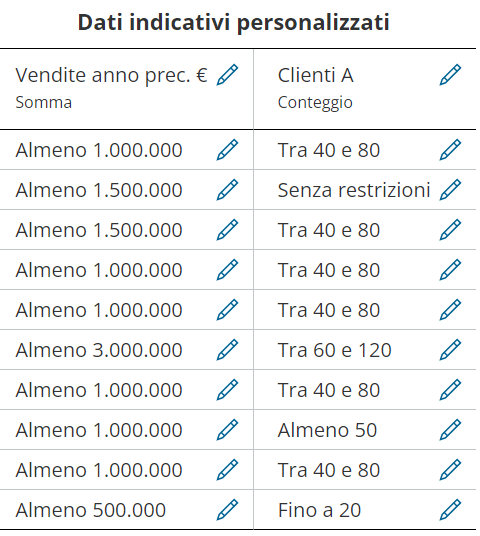Select the Clienti A column title
480x536 pixels.
(316, 75)
